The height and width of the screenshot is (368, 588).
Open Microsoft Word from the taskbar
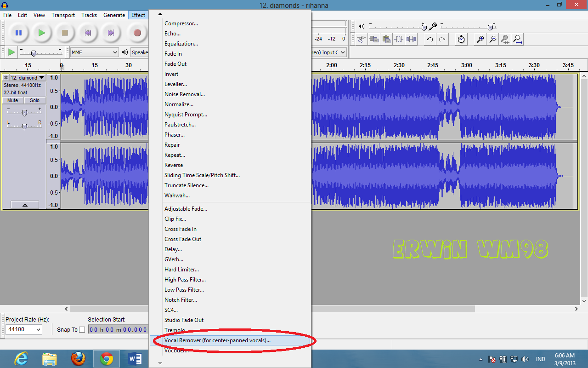pos(135,359)
